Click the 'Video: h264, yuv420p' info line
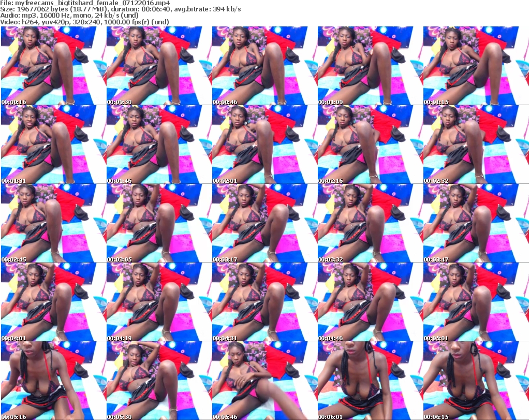This screenshot has height=420, width=530. tap(84, 22)
